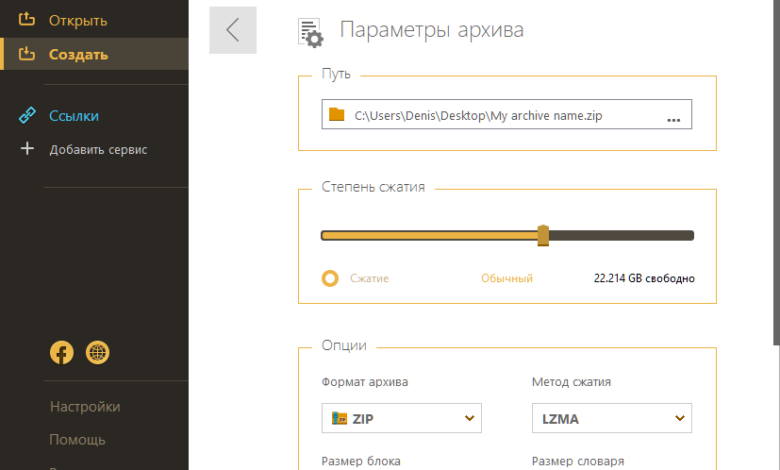Click the chain icon next to Ссылки
The width and height of the screenshot is (780, 470).
[x=27, y=115]
